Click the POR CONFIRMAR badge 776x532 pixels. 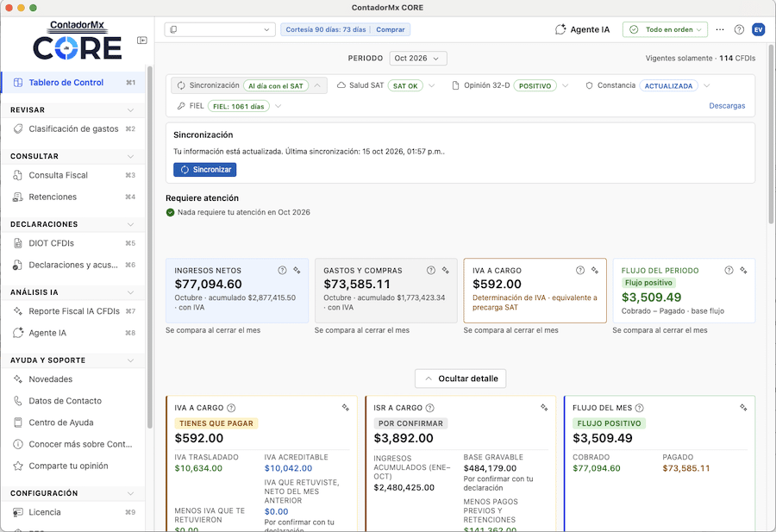[x=410, y=423]
